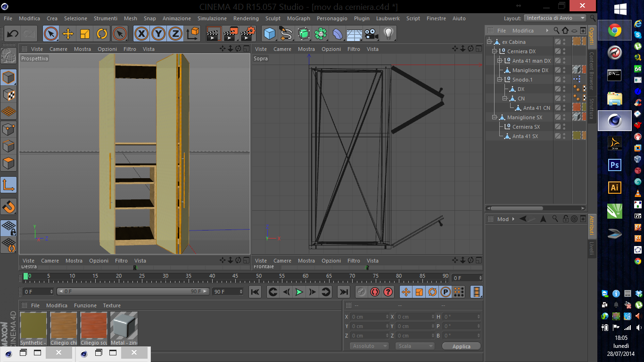
Task: Add a Cube primitive object
Action: click(x=270, y=33)
